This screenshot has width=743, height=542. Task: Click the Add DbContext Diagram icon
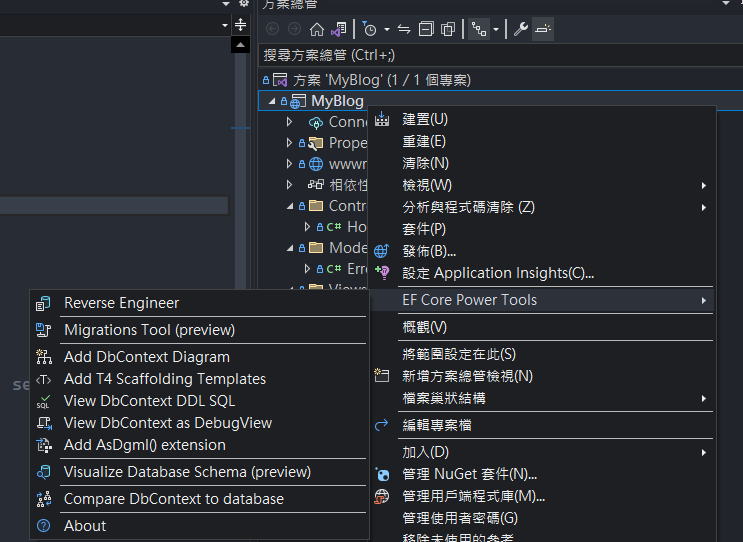point(44,357)
